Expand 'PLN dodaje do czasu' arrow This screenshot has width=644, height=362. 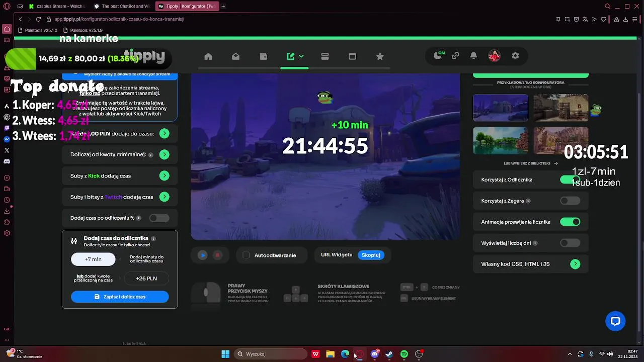pos(164,133)
